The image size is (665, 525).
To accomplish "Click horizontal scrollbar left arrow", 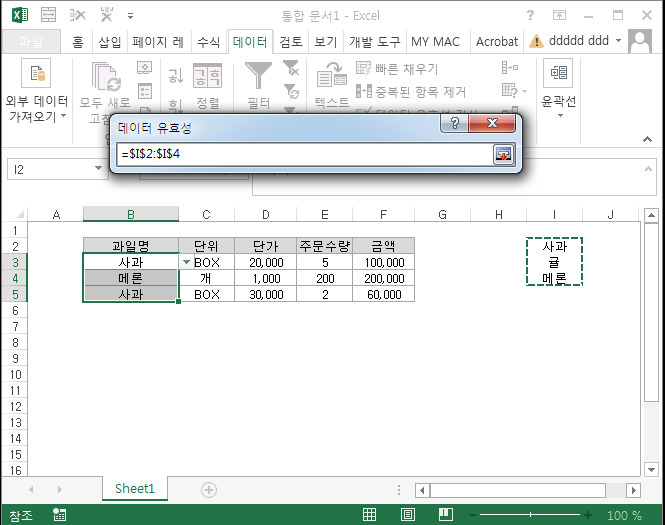I will point(422,490).
